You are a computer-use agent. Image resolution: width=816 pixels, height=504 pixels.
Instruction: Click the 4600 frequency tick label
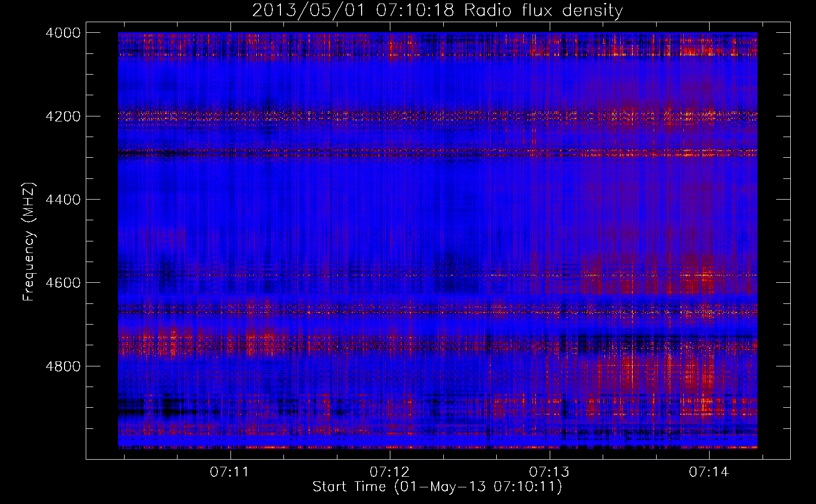point(63,283)
